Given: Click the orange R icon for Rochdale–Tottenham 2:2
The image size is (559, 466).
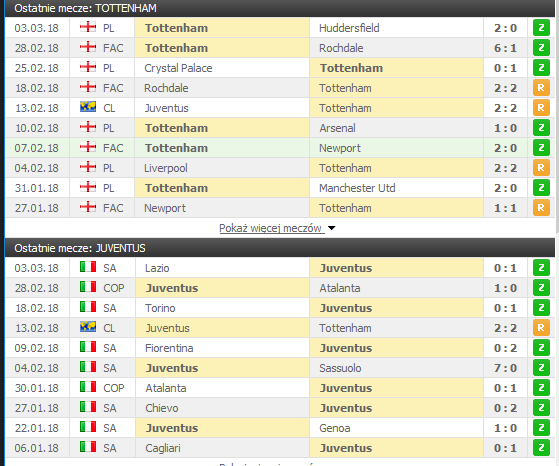Looking at the screenshot, I should (x=541, y=88).
